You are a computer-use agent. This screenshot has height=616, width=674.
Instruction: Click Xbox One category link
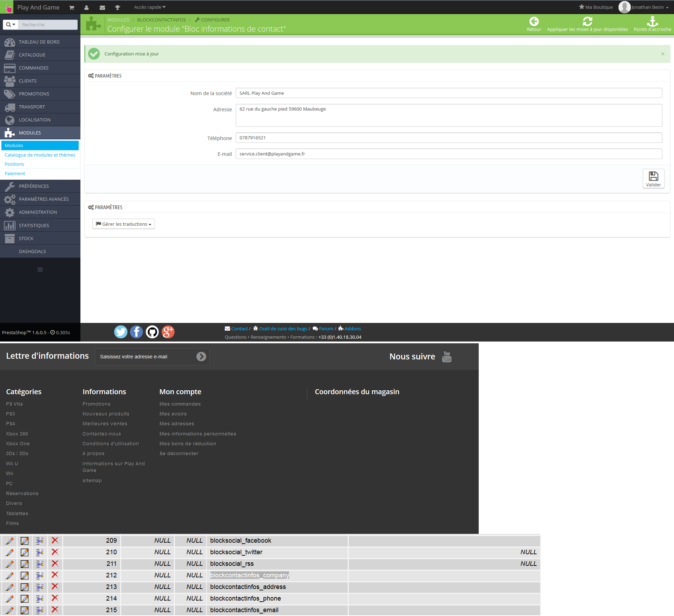18,444
